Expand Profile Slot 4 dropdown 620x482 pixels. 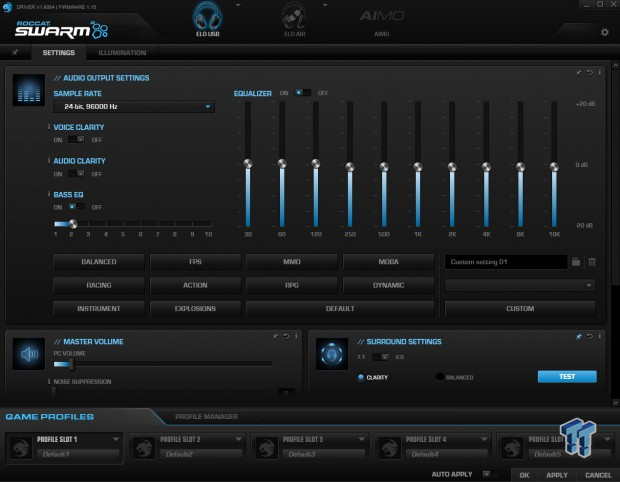pyautogui.click(x=484, y=439)
